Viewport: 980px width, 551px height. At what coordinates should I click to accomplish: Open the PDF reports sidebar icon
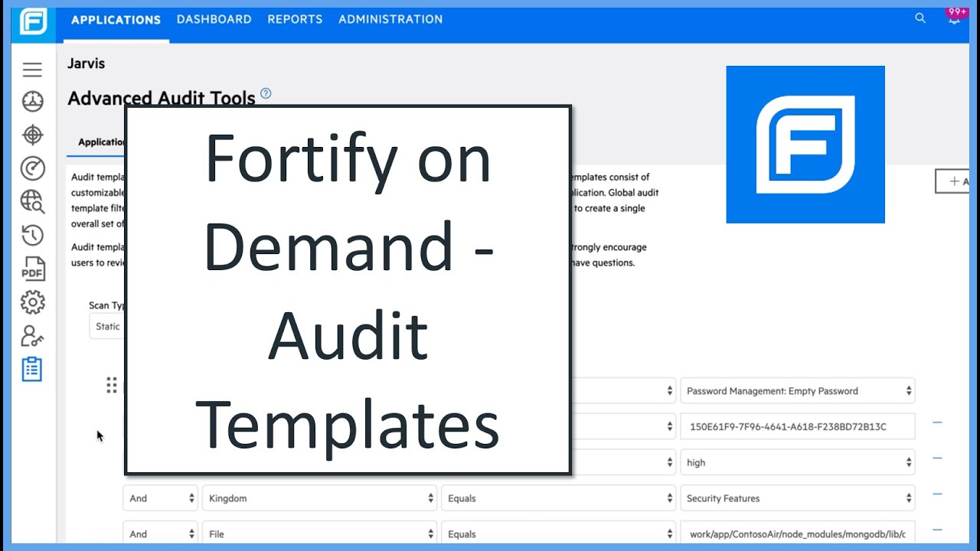tap(32, 269)
